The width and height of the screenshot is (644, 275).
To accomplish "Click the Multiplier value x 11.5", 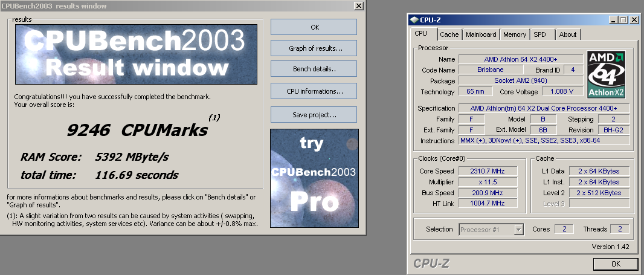I will coord(488,182).
